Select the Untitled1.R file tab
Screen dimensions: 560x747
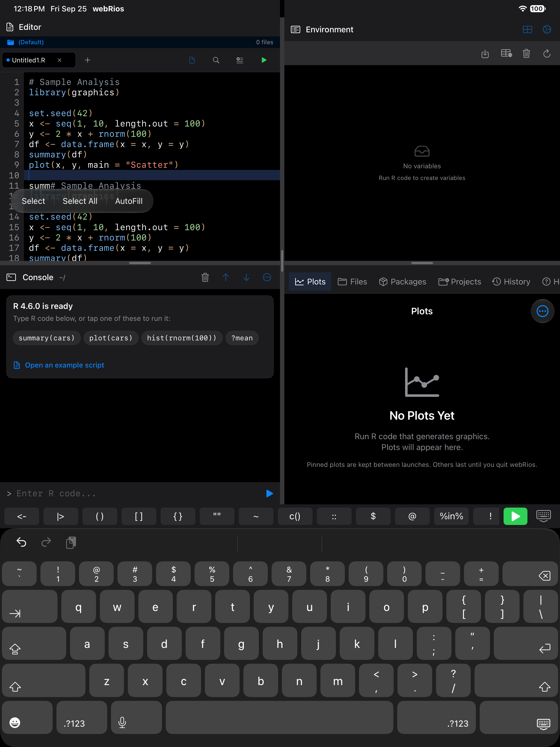[39, 60]
